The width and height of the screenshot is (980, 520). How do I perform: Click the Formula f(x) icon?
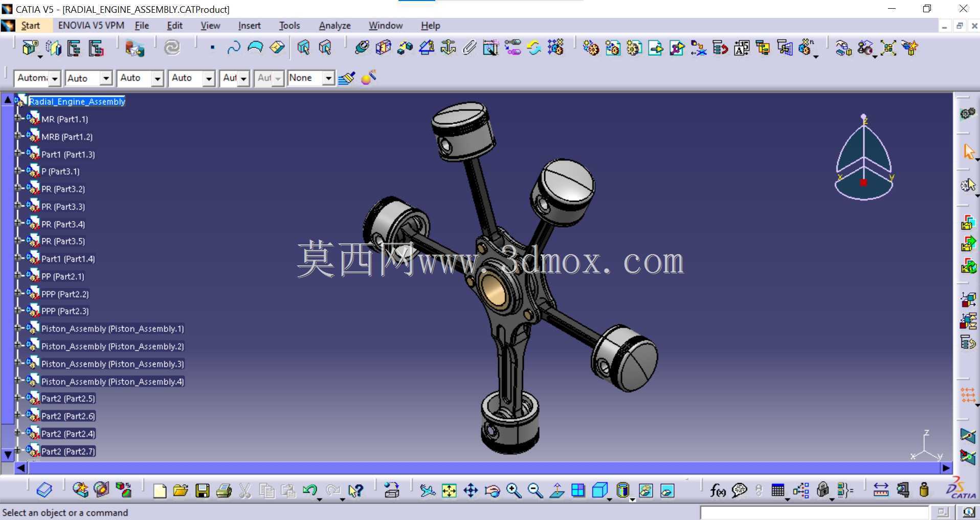(x=718, y=491)
